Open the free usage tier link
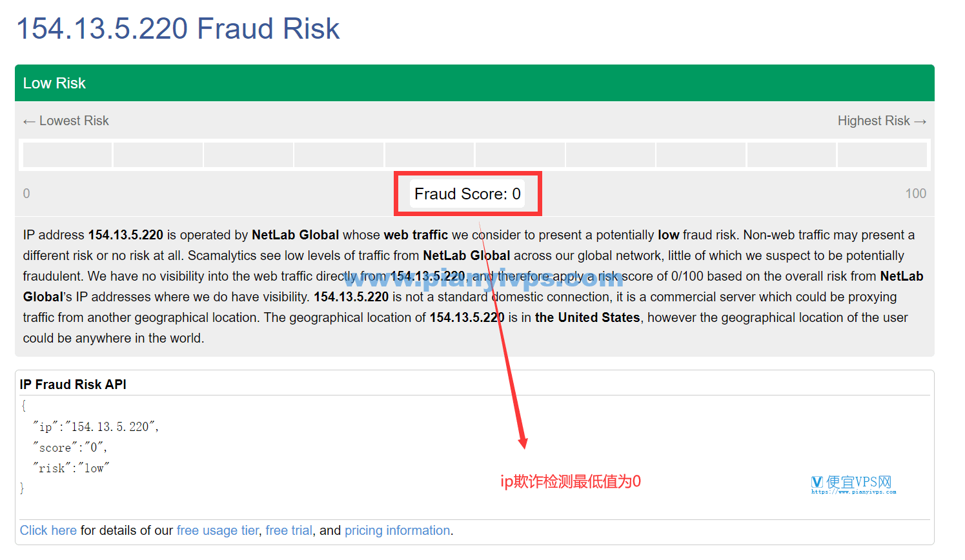Screen dimensions: 965x560 point(218,530)
